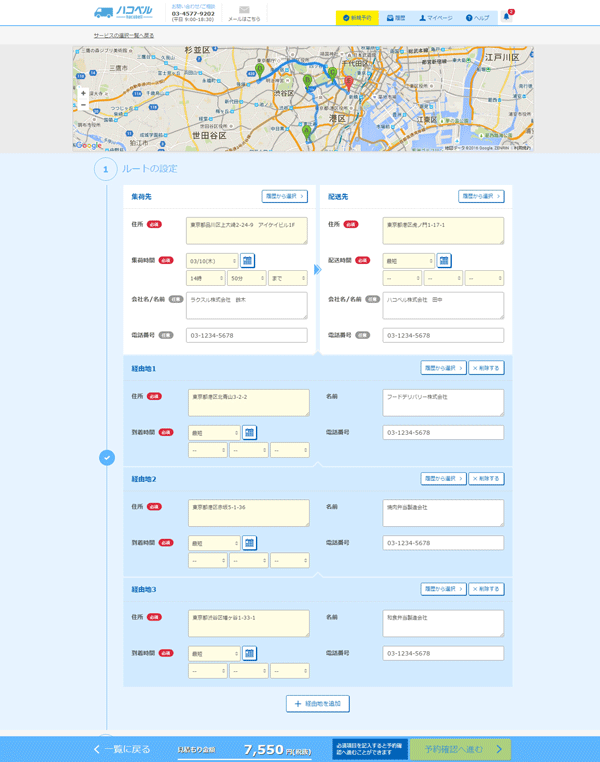Click the calendar icon next to 配送時間
The height and width of the screenshot is (762, 600).
[x=444, y=260]
